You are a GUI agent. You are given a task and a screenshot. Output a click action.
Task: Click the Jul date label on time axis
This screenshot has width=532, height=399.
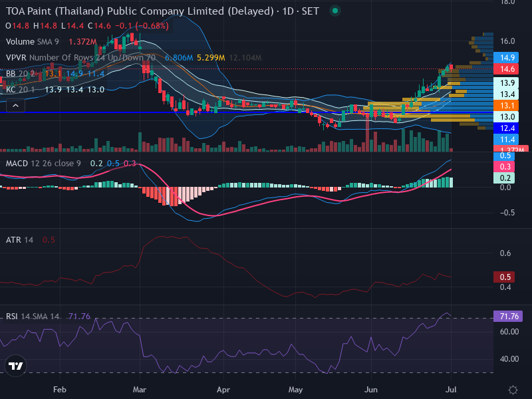(x=451, y=390)
